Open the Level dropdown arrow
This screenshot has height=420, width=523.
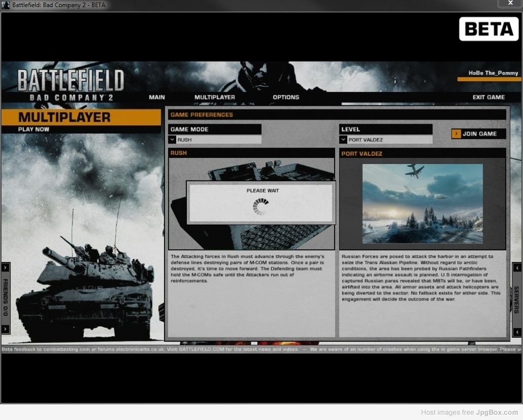pyautogui.click(x=343, y=139)
